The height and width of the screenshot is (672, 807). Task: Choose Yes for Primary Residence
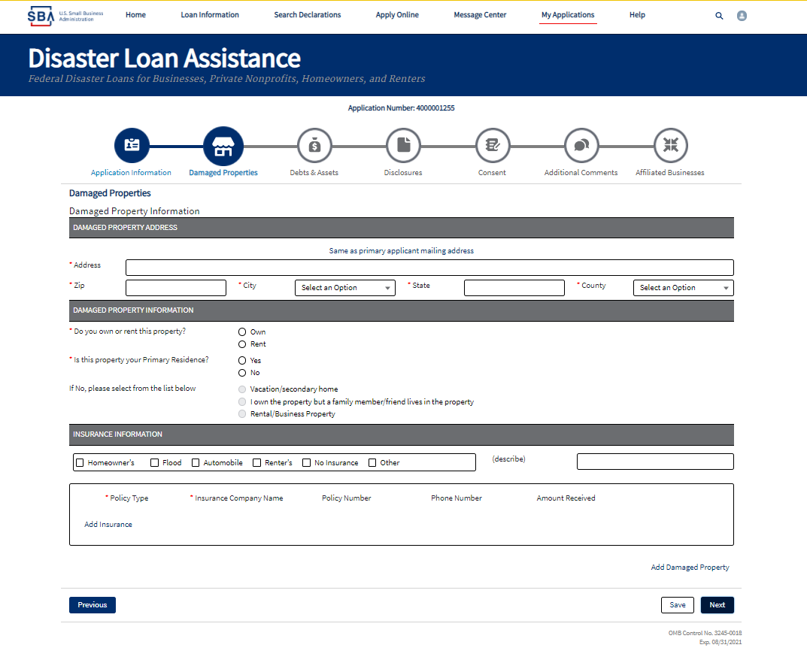tap(242, 361)
